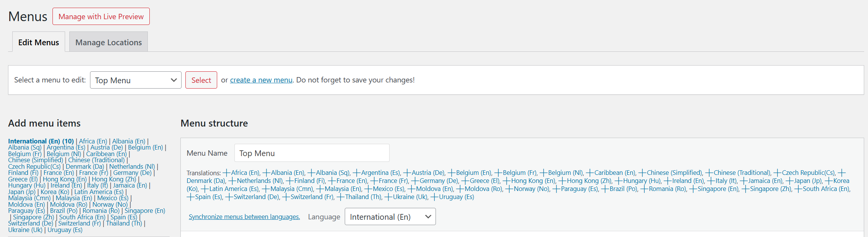Open the Top Menu selection dropdown

(x=136, y=80)
